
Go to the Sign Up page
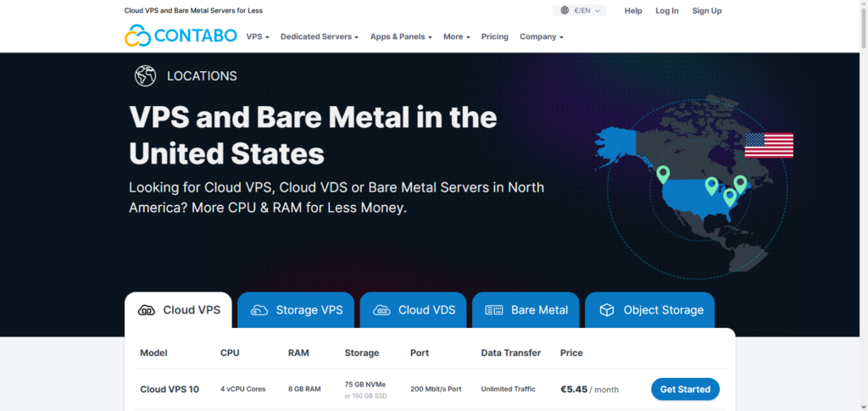706,11
